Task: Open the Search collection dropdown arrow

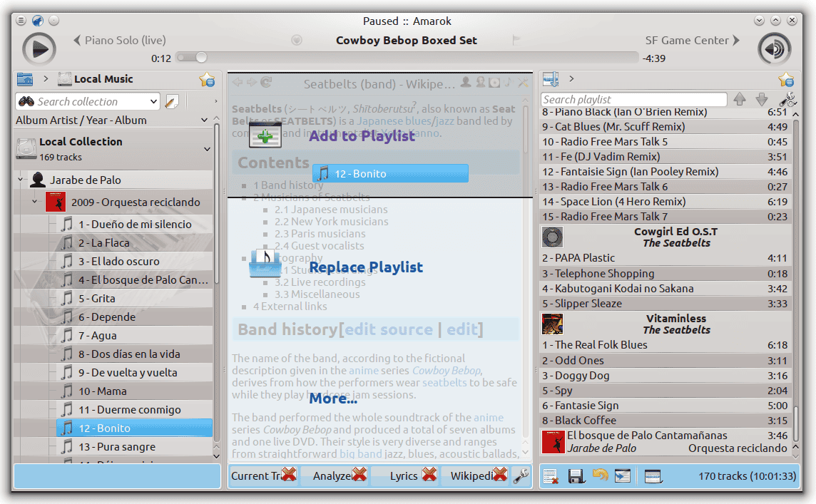Action: click(x=153, y=101)
